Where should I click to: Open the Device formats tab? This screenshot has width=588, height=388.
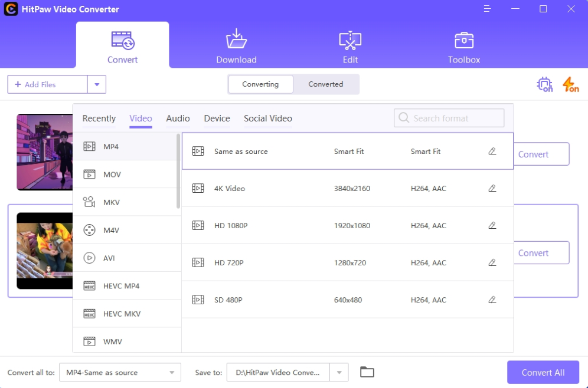point(217,119)
